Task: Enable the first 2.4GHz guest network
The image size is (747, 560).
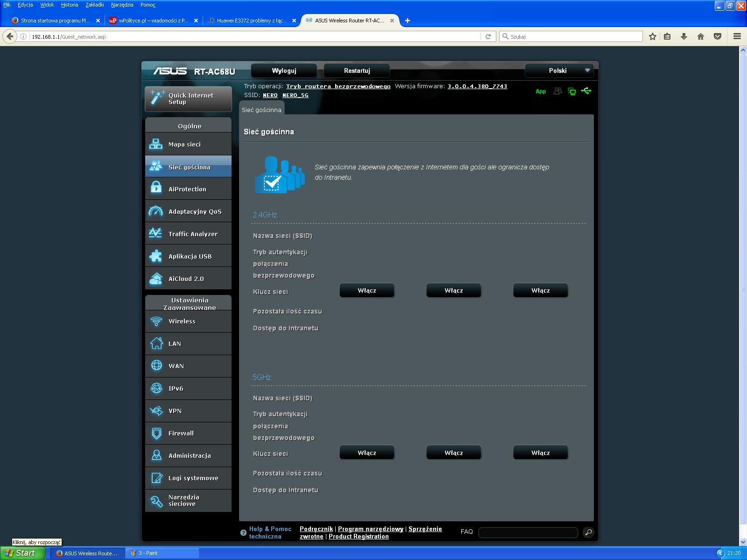Action: 366,290
